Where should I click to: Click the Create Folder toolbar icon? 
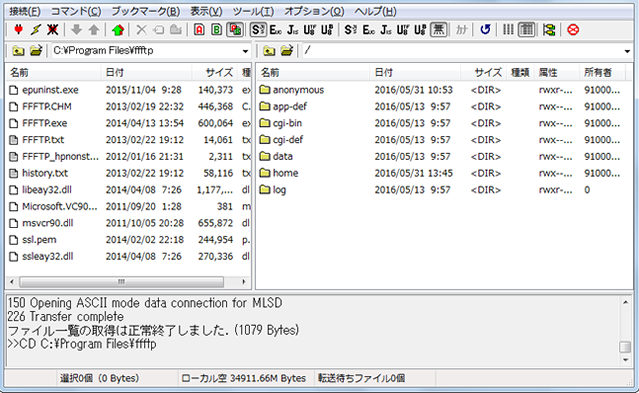[176, 30]
